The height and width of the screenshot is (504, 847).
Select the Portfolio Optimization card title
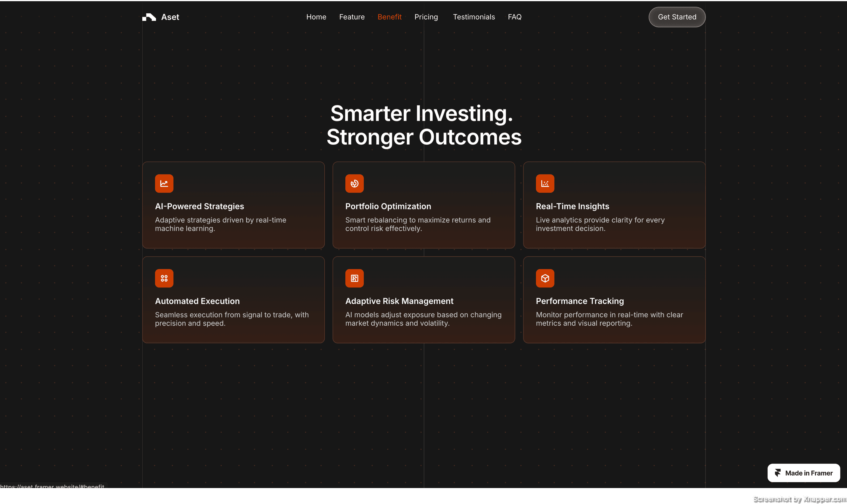pyautogui.click(x=388, y=206)
